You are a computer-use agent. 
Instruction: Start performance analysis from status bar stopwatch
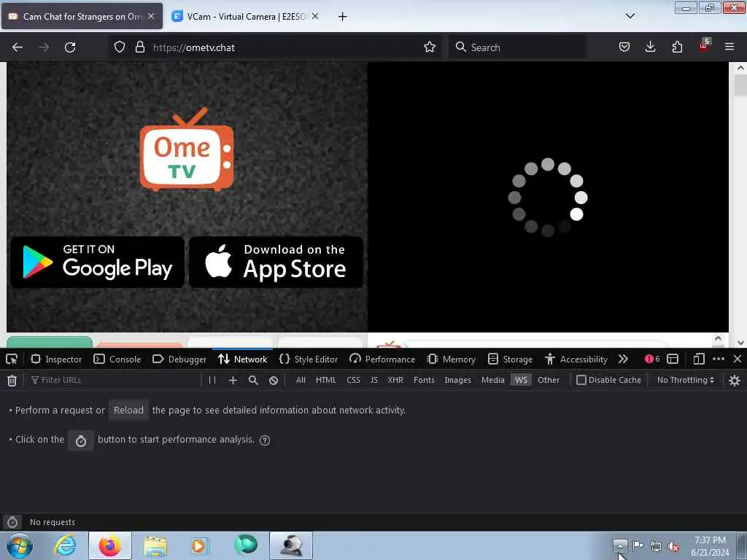coord(12,522)
